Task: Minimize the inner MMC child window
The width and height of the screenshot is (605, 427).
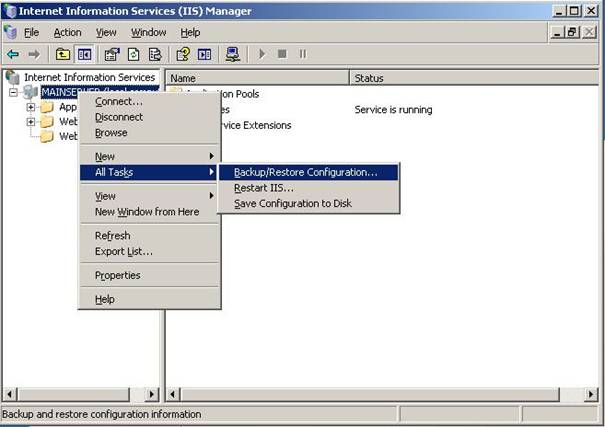Action: (x=558, y=32)
